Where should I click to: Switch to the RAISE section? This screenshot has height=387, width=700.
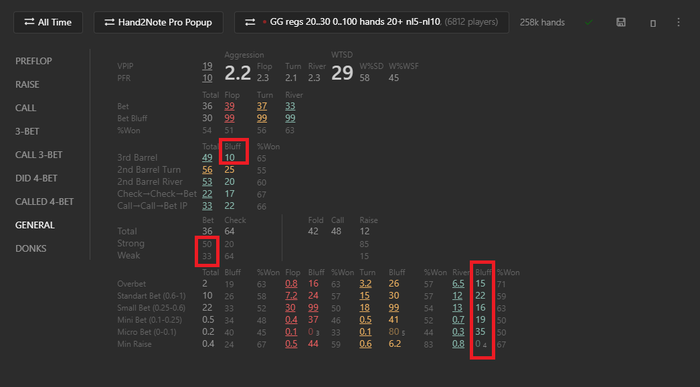27,84
